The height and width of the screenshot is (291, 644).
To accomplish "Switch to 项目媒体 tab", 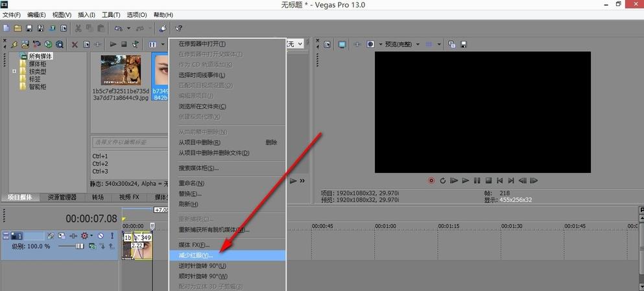I will click(21, 198).
